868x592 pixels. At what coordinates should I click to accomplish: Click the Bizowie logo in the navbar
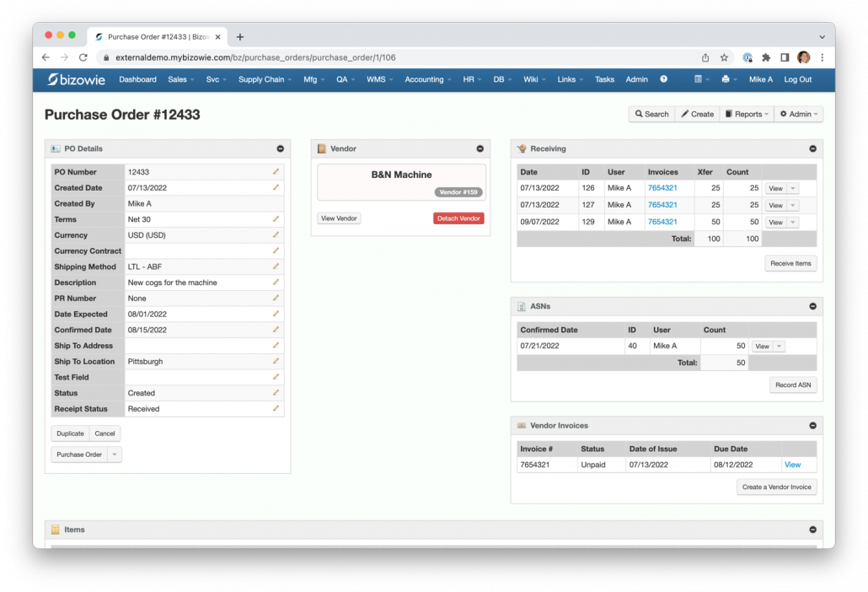click(x=76, y=79)
